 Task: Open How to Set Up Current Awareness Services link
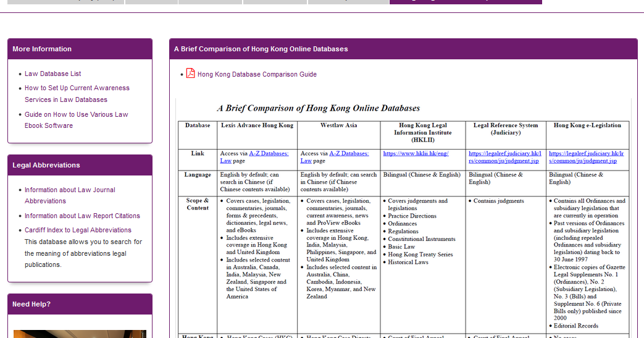pyautogui.click(x=77, y=94)
